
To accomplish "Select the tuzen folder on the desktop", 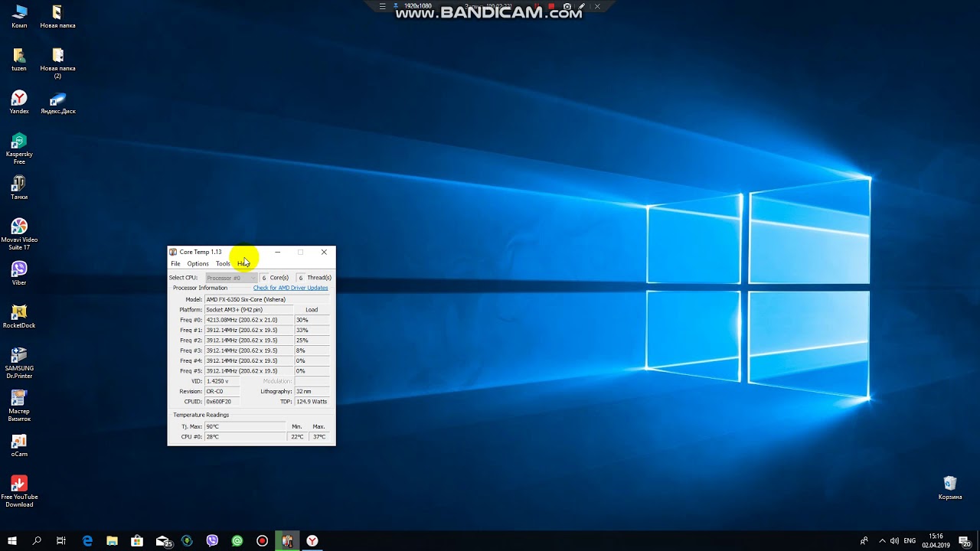I will (x=19, y=60).
